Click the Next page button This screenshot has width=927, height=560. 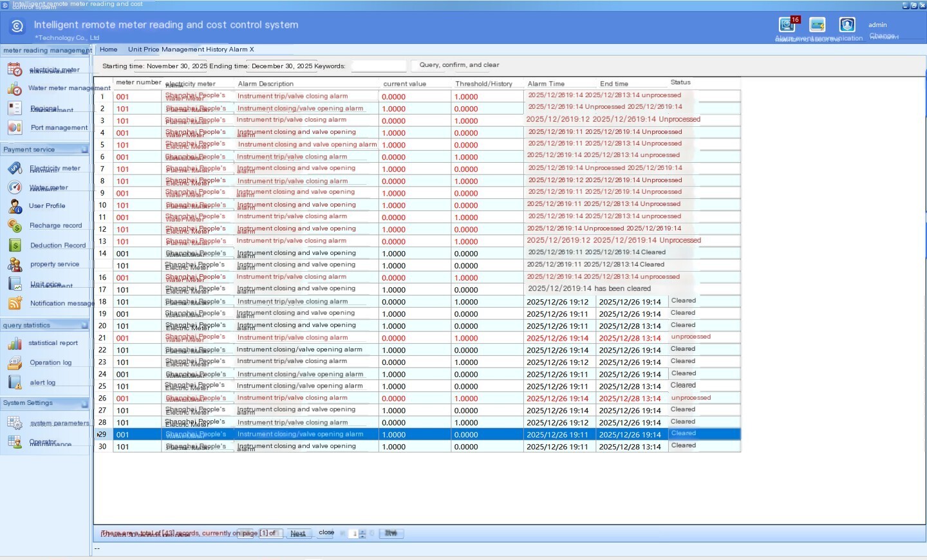[x=298, y=534]
